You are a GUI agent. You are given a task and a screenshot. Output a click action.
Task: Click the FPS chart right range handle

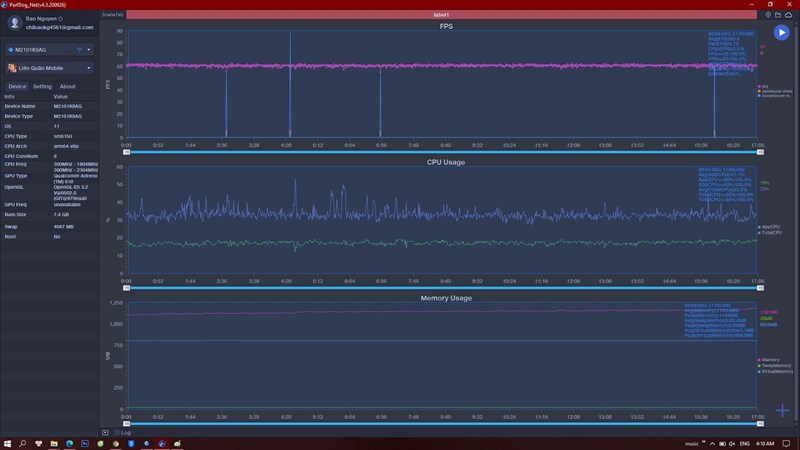coord(760,152)
